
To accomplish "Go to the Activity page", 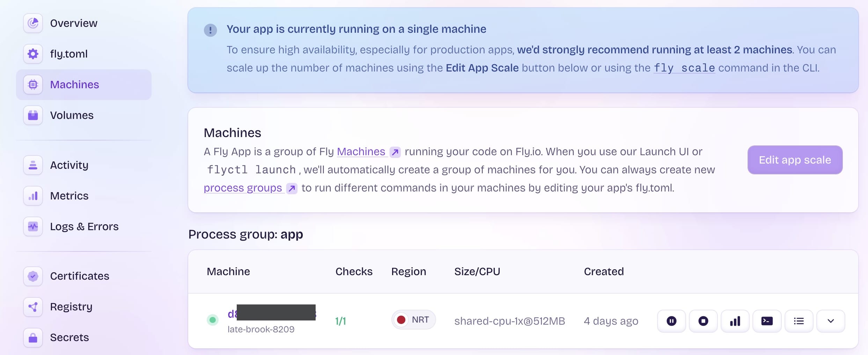I will pos(69,165).
